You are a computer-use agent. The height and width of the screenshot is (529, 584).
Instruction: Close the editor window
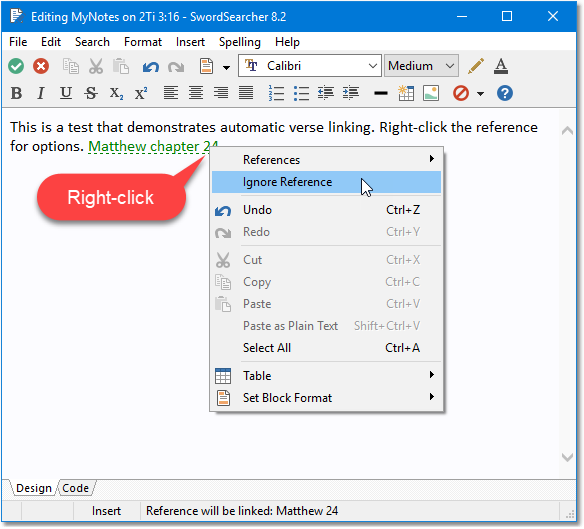click(x=553, y=16)
